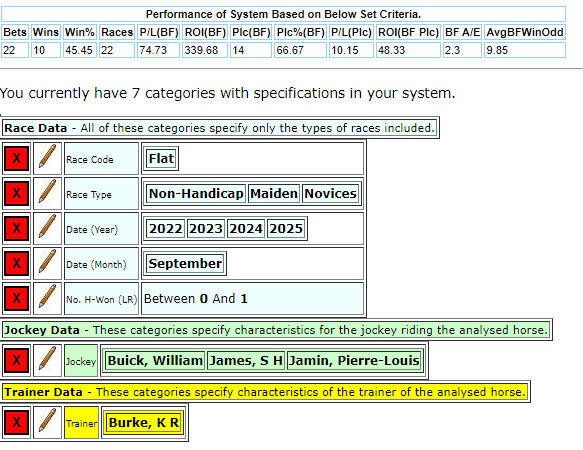Remove the Trainer filter red X
Image resolution: width=583 pixels, height=450 pixels.
(x=17, y=422)
